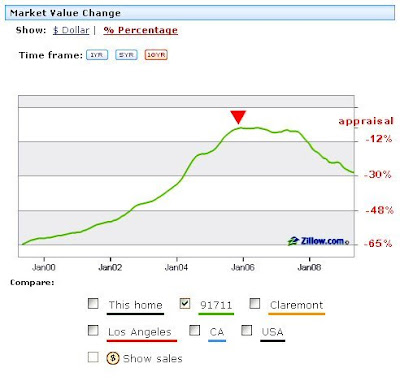This screenshot has height=381, width=400.
Task: Enable the Claremont comparison checkbox
Action: coord(255,304)
